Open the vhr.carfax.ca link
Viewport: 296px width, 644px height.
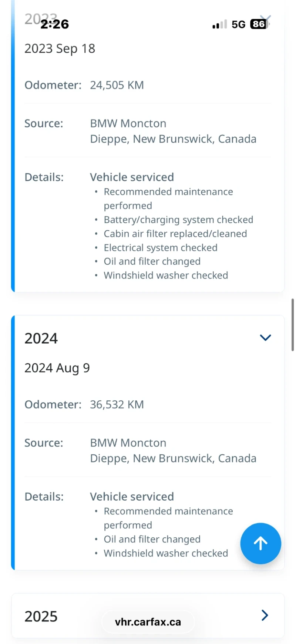point(148,622)
